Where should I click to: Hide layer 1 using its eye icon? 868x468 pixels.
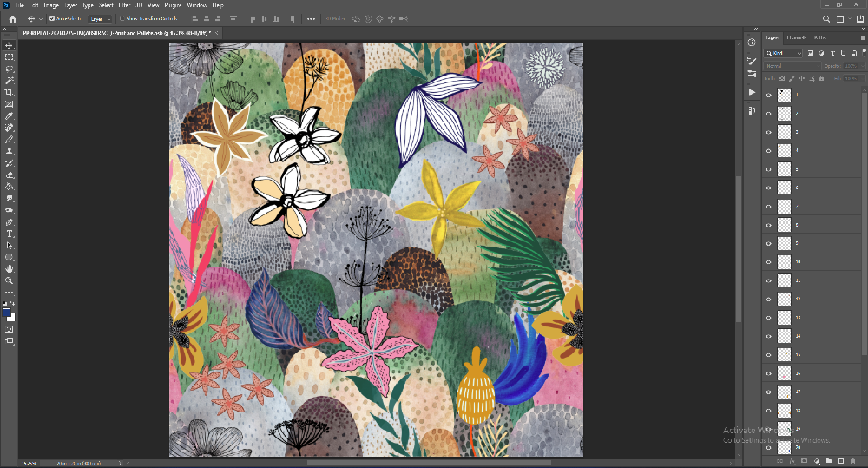coord(768,96)
